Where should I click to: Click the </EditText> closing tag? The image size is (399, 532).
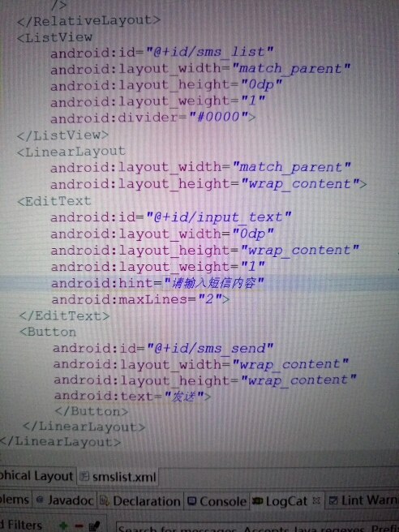pos(64,316)
